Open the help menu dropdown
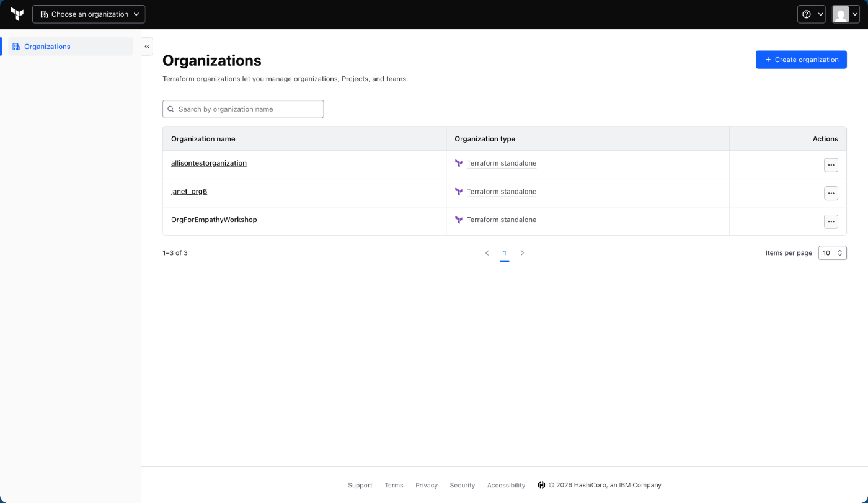The image size is (868, 503). point(812,14)
